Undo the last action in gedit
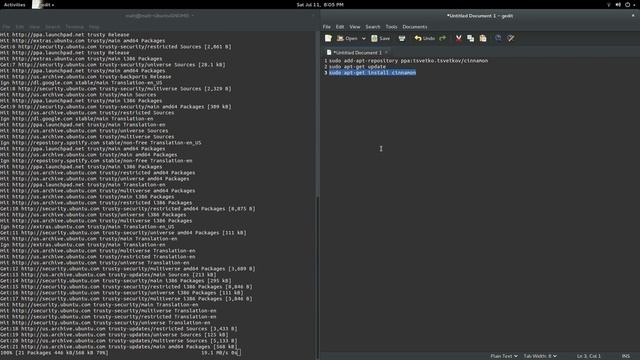The height and width of the screenshot is (360, 640). [x=424, y=38]
